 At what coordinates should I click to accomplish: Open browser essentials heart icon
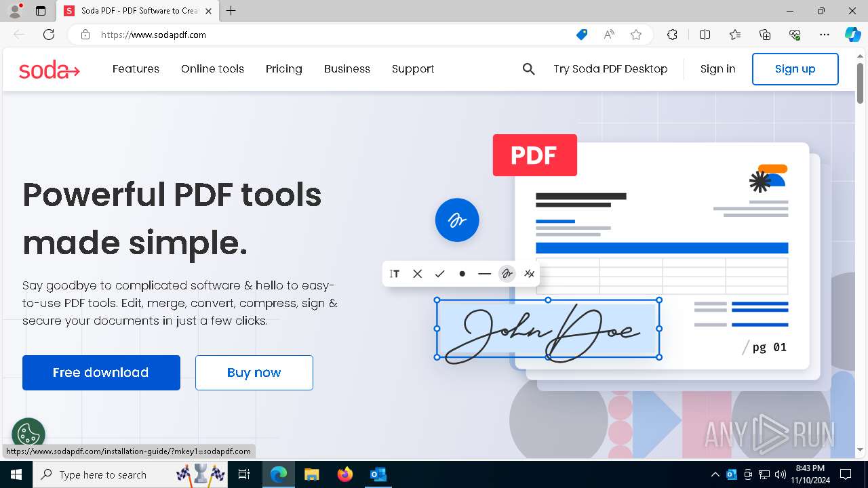795,35
